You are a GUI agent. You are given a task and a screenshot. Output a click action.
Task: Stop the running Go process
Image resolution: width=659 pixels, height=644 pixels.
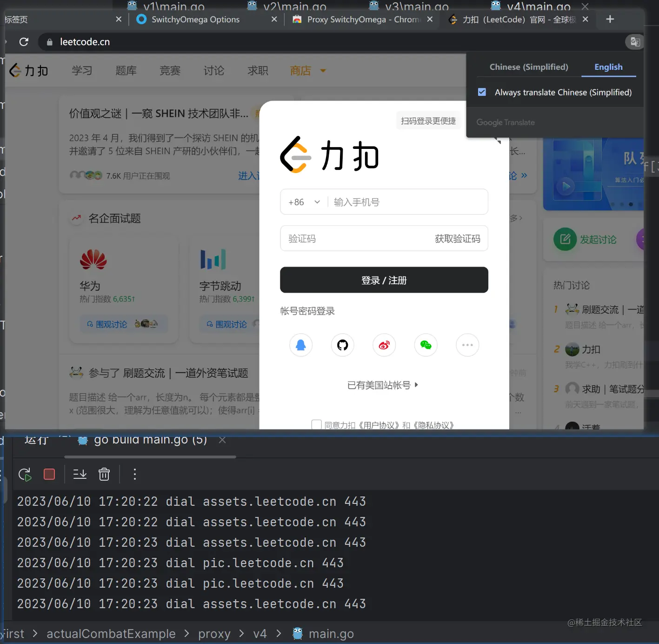click(49, 474)
